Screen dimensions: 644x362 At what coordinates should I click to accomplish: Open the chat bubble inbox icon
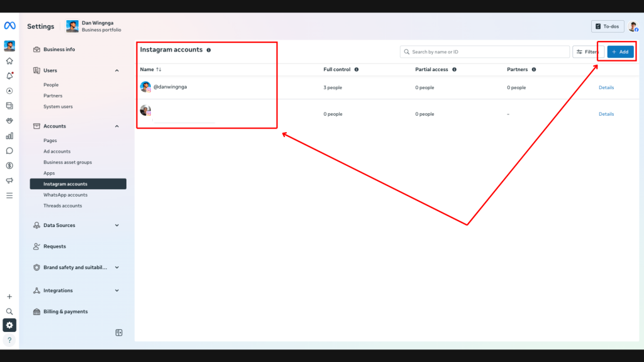tap(9, 151)
